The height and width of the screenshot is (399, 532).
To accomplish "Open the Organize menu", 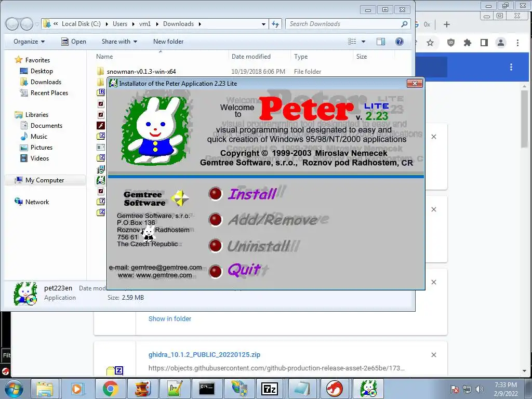I will 29,42.
